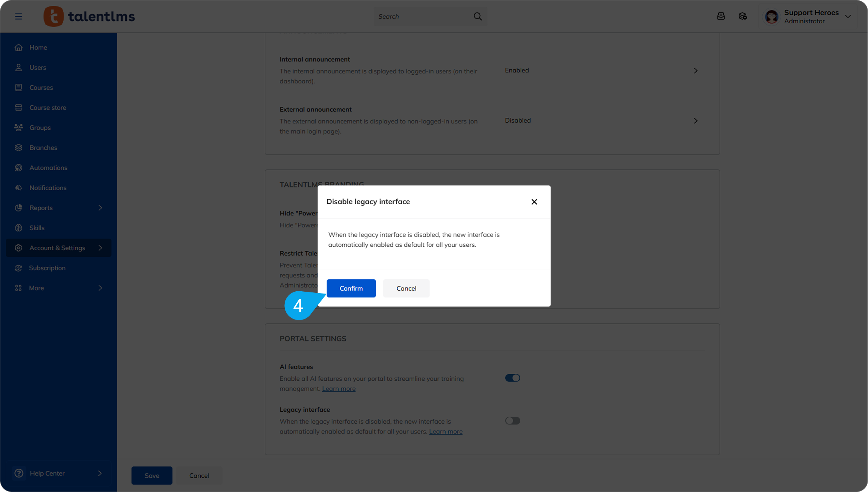The width and height of the screenshot is (868, 492).
Task: Expand the More submenu chevron
Action: tap(100, 288)
